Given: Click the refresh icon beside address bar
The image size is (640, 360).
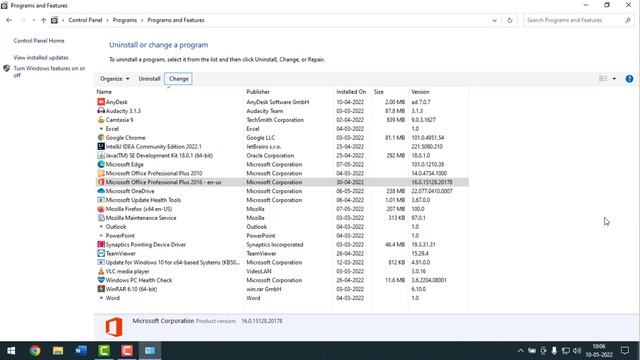Looking at the screenshot, I should pos(509,20).
